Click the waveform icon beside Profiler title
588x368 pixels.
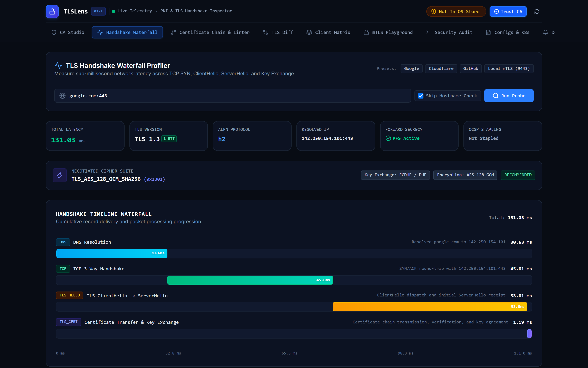click(x=58, y=65)
